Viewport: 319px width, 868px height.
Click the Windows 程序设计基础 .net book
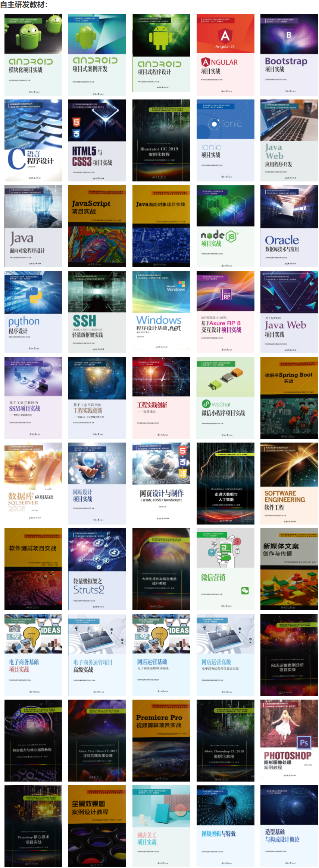click(161, 312)
